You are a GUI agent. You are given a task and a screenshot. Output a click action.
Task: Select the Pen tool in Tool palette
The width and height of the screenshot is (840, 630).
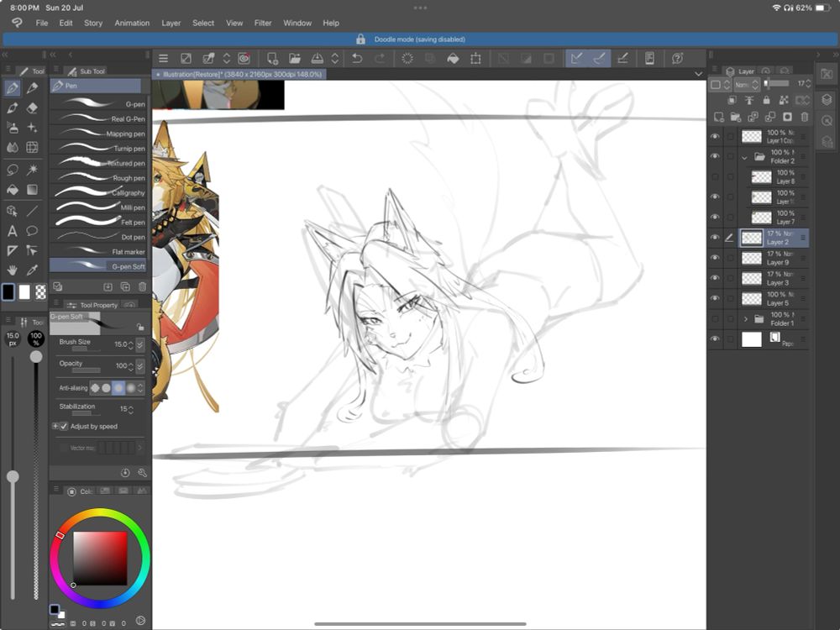pos(13,88)
